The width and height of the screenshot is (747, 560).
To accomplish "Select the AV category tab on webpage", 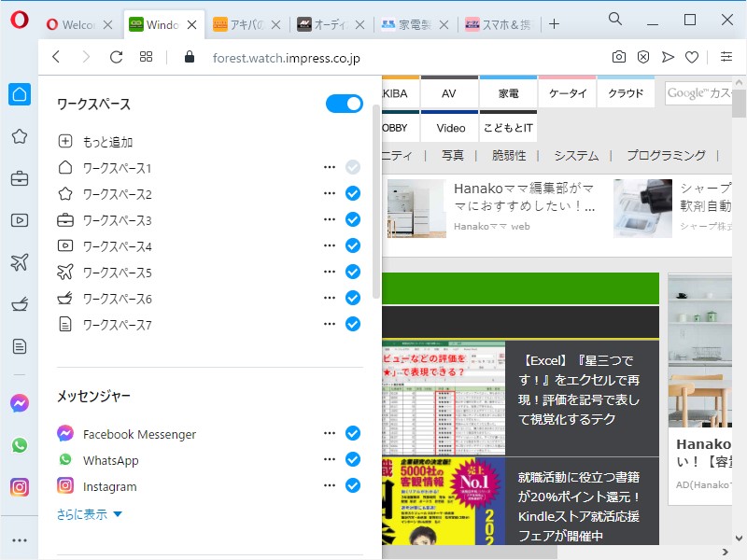I will click(x=449, y=93).
